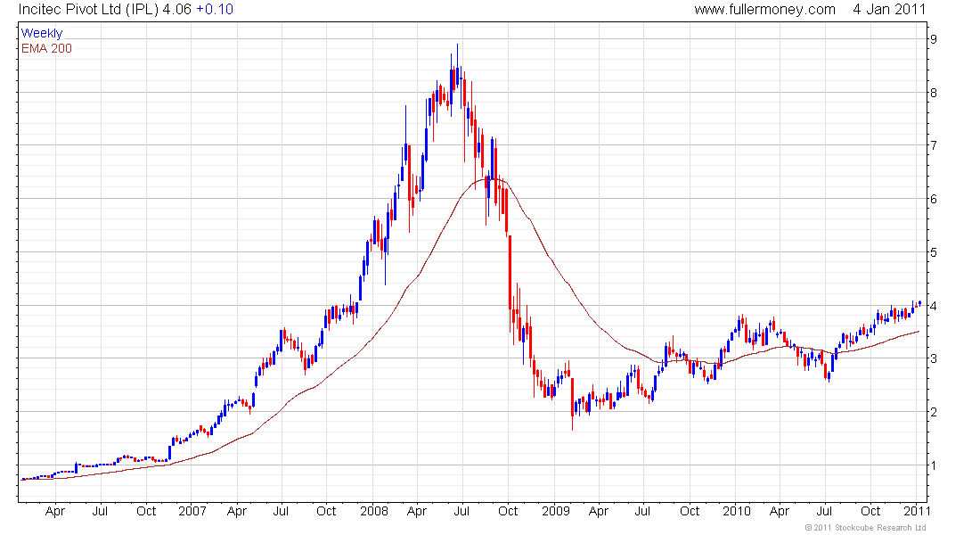The height and width of the screenshot is (535, 980).
Task: Click the y-axis label '7'
Action: 934,145
